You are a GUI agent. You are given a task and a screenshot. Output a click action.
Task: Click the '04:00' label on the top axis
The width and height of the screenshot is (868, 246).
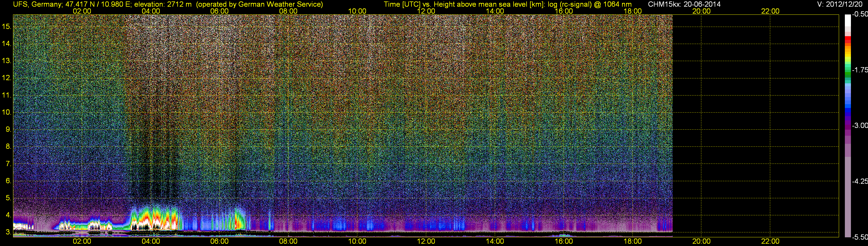(151, 11)
